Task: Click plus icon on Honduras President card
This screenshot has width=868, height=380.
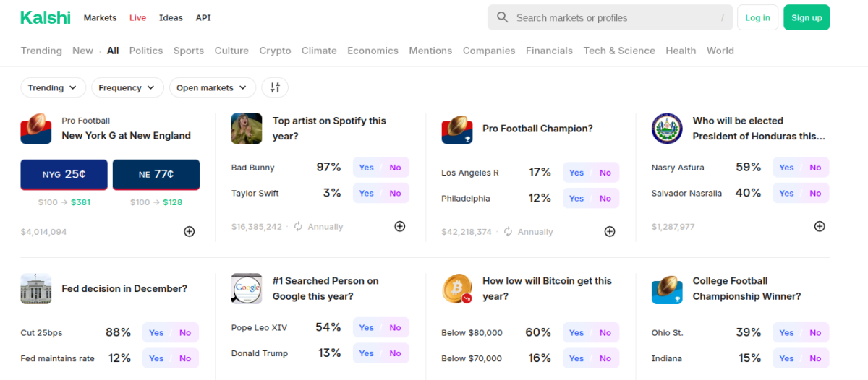Action: point(820,226)
